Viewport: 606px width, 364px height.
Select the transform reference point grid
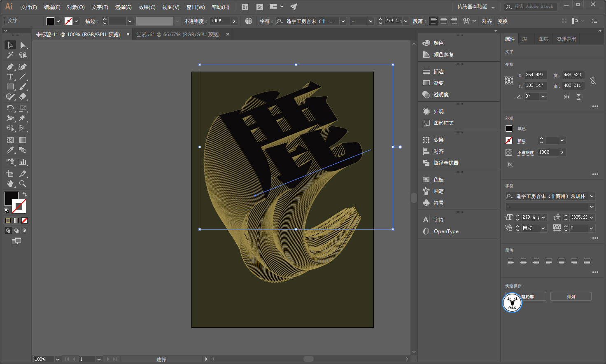pos(509,81)
